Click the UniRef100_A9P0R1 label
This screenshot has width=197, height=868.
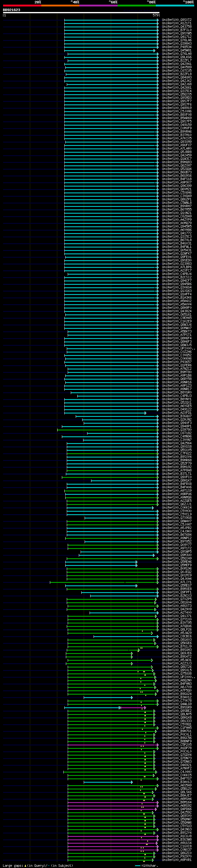(x=177, y=860)
